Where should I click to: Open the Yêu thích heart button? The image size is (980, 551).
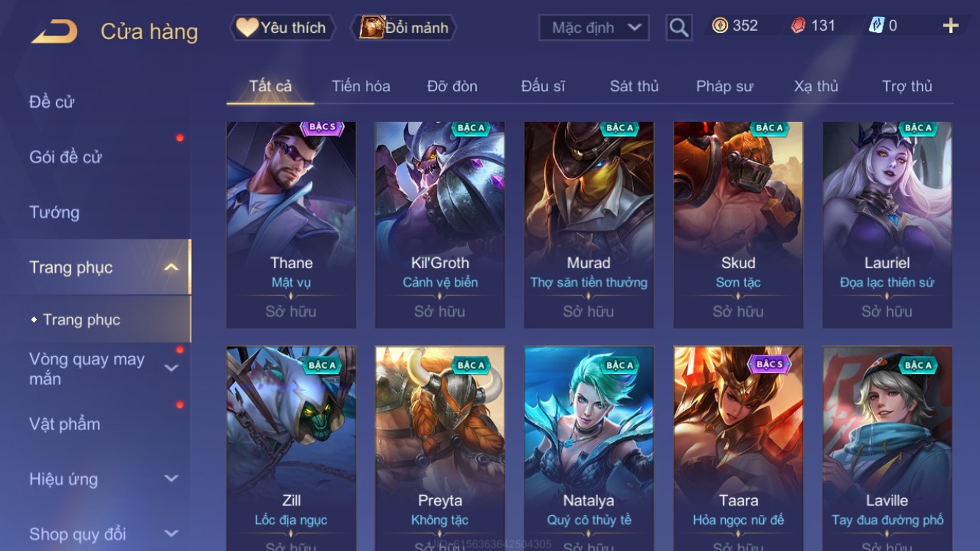tap(282, 28)
